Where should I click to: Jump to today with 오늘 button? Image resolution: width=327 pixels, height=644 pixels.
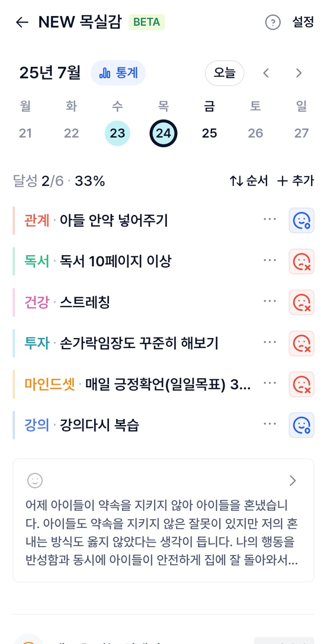[225, 73]
